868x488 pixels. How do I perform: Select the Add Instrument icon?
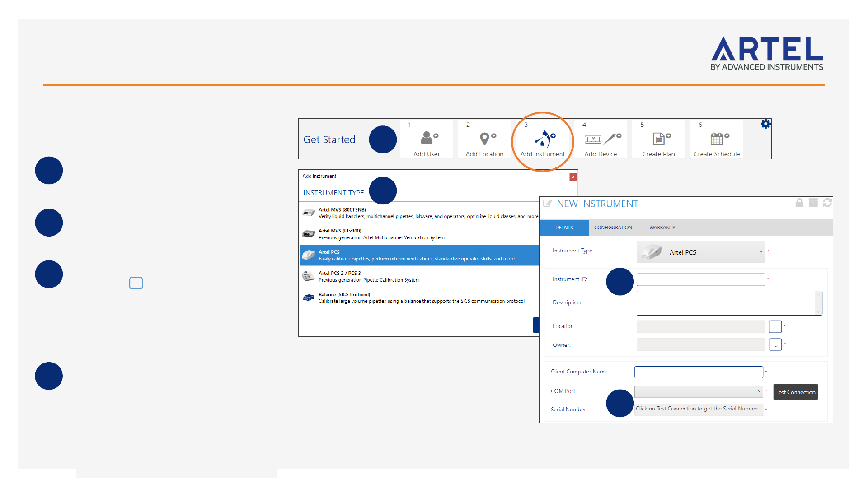click(545, 138)
